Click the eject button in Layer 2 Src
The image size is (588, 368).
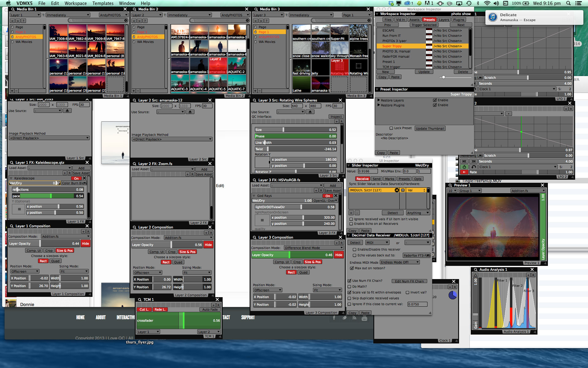click(190, 112)
